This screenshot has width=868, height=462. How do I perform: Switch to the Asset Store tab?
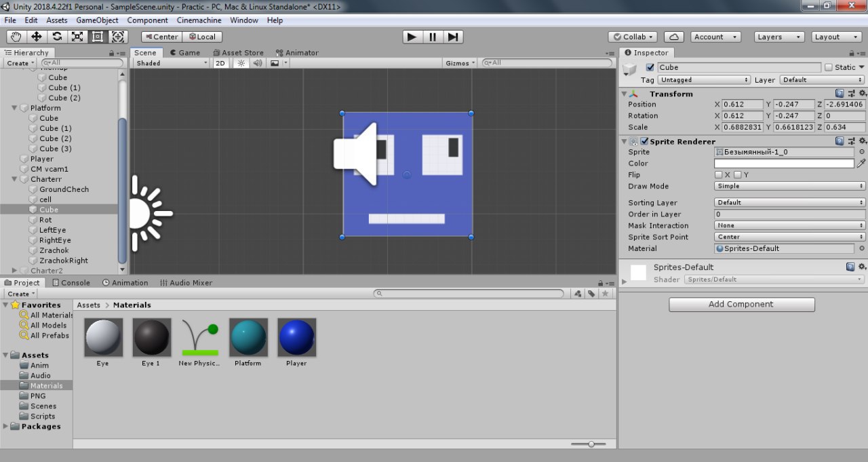238,52
